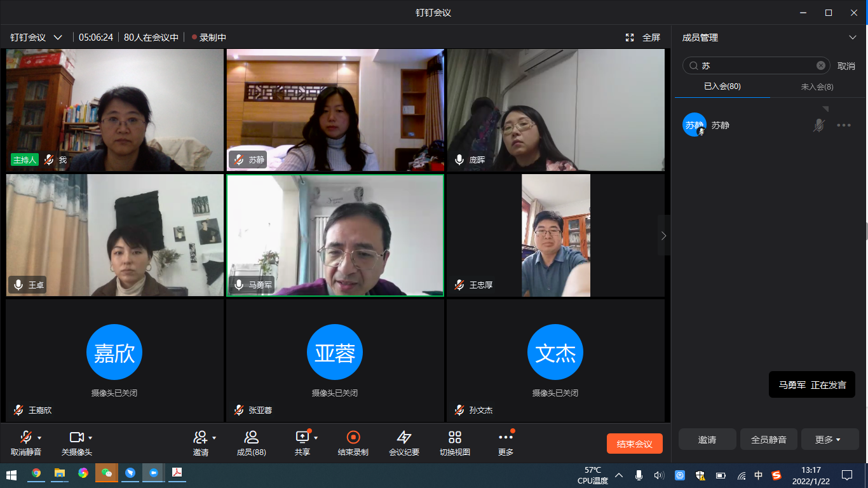868x488 pixels.
Task: Open the 会议纪要 meeting minutes icon
Action: [404, 437]
